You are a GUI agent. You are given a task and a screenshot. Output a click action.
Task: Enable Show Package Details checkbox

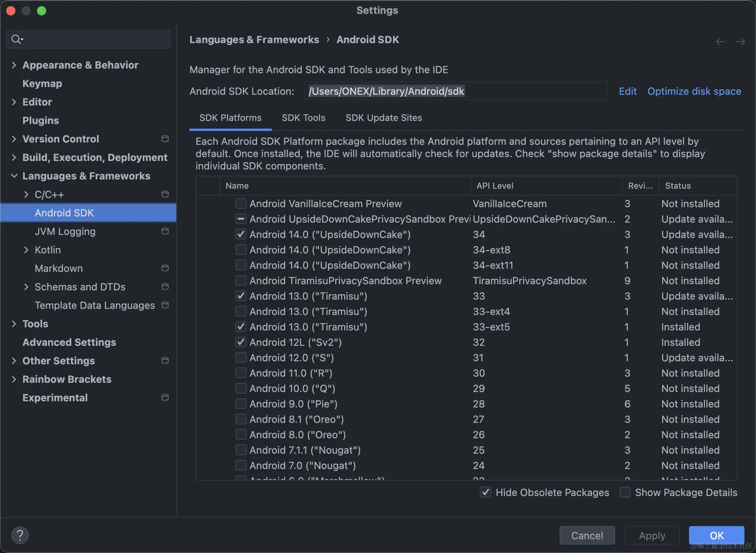point(625,492)
